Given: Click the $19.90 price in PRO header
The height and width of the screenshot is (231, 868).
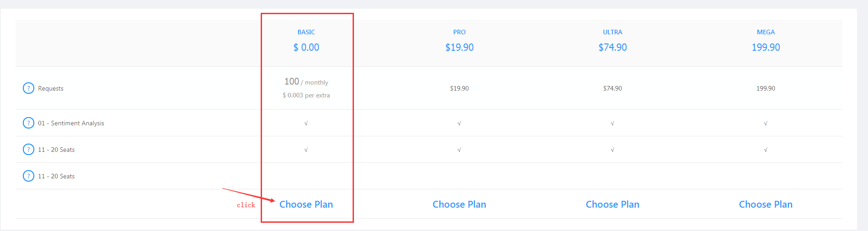Looking at the screenshot, I should point(459,47).
